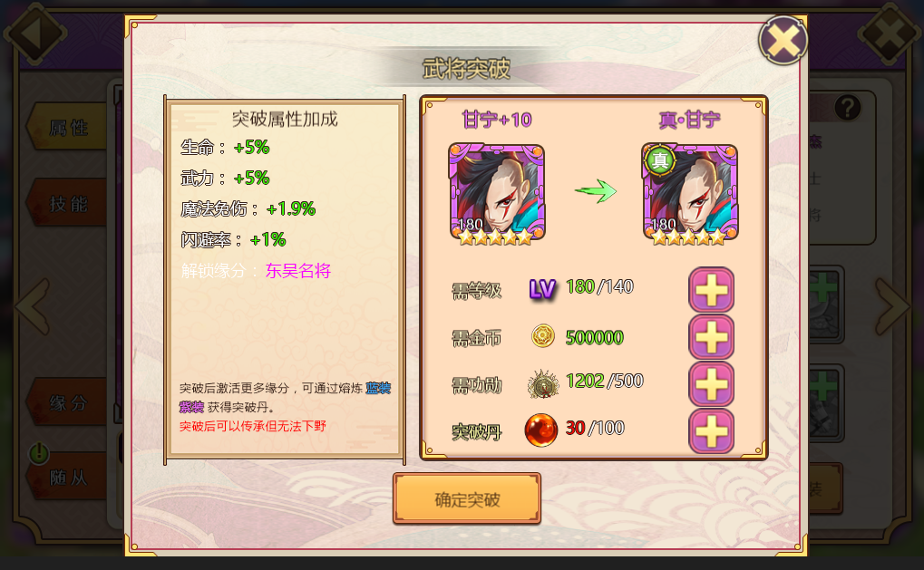Click the 蓝装 blue equipment link
This screenshot has width=924, height=570.
378,388
